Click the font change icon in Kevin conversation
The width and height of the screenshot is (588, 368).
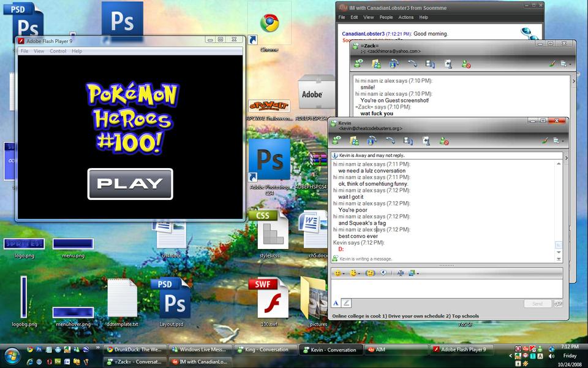400,273
